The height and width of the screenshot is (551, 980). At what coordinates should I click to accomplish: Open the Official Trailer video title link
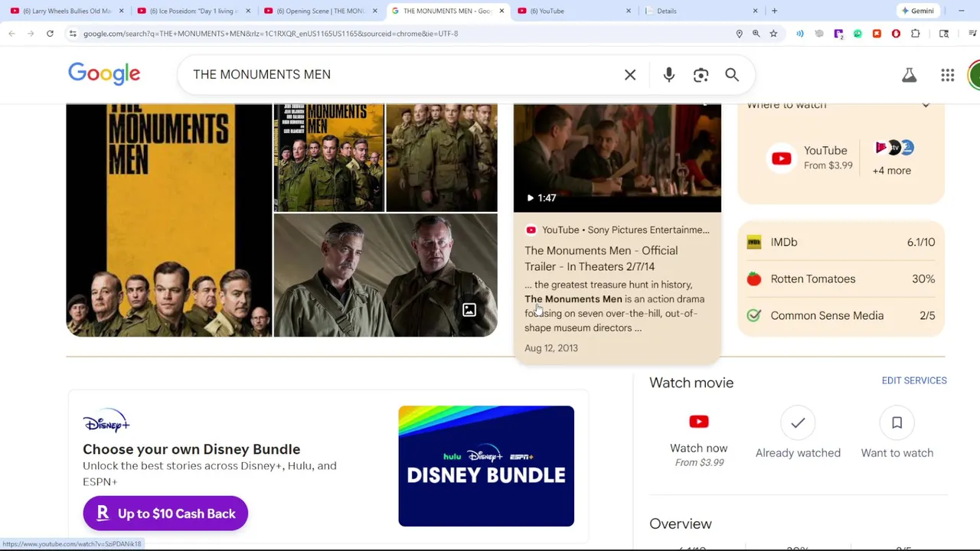click(601, 259)
